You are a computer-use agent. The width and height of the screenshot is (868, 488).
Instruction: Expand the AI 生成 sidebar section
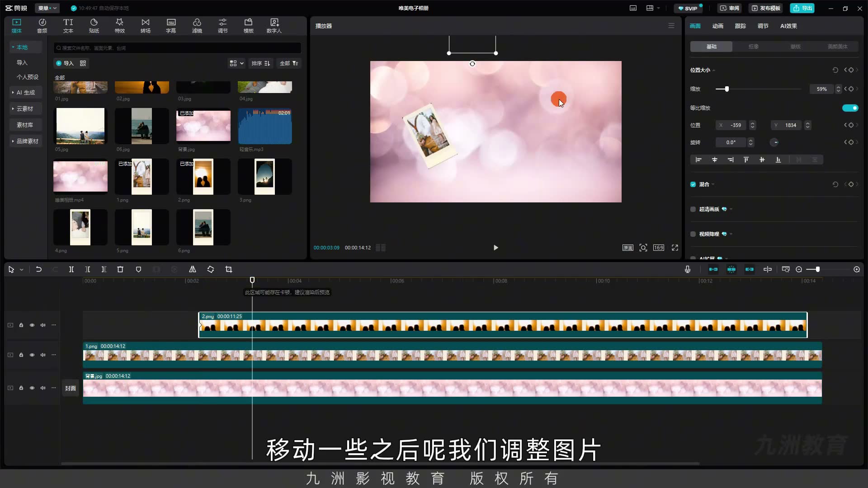[26, 93]
